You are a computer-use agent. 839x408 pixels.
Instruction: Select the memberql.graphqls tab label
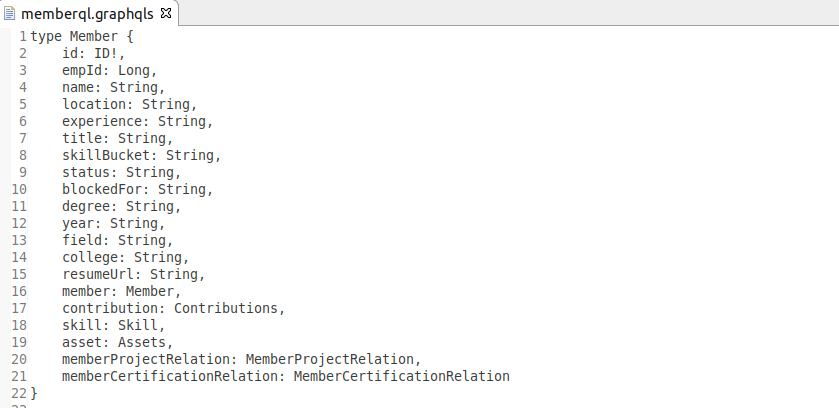(88, 15)
